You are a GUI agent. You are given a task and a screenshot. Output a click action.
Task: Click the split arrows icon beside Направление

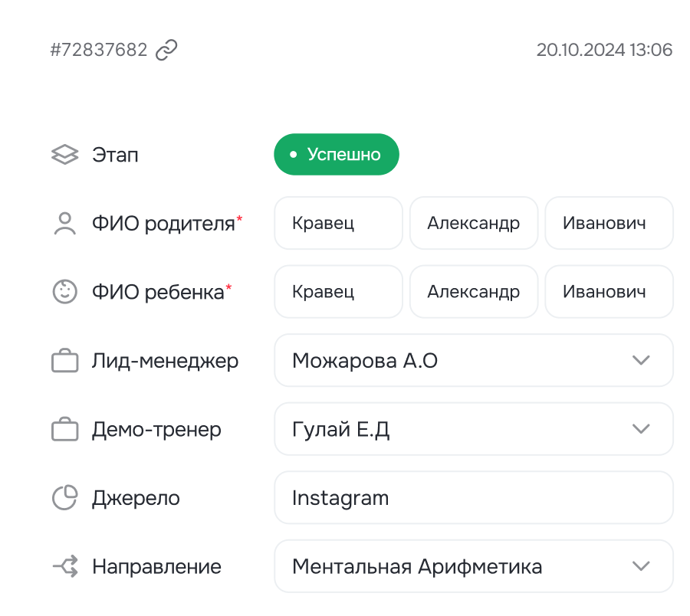pos(65,567)
